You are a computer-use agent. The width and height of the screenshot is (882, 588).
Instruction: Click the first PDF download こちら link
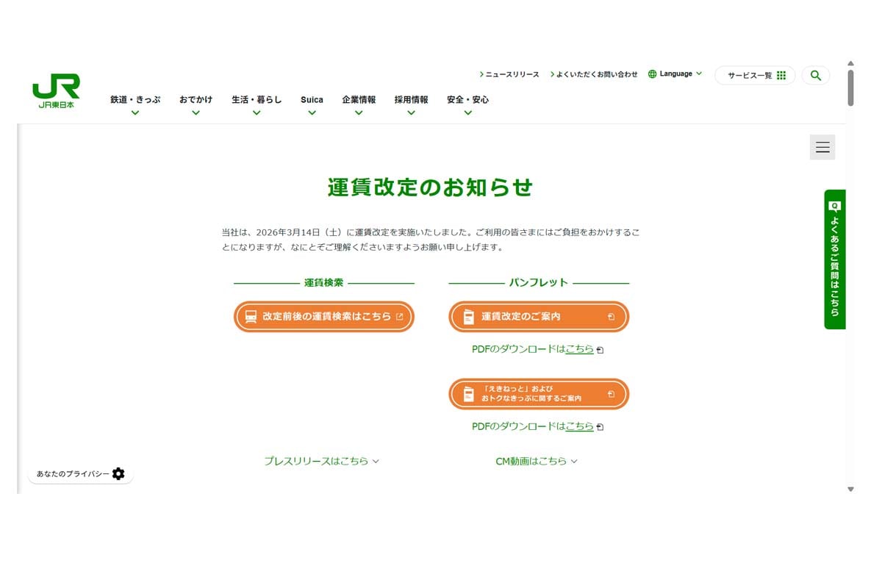579,349
